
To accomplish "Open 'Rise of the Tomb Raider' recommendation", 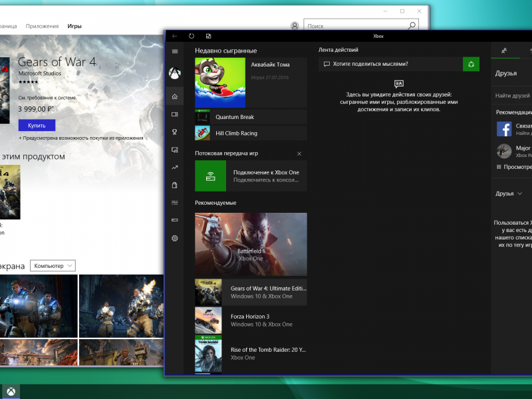I will (251, 354).
